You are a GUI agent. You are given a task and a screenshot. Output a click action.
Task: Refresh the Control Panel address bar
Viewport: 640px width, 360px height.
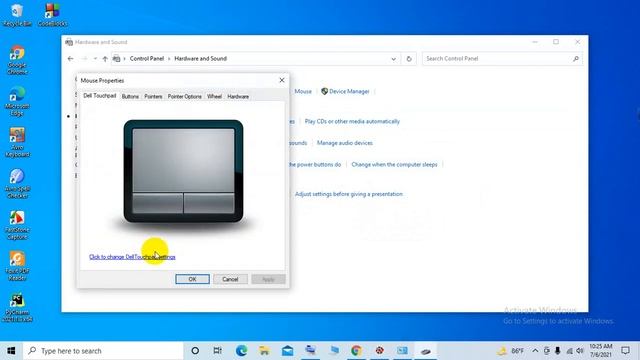pyautogui.click(x=409, y=59)
